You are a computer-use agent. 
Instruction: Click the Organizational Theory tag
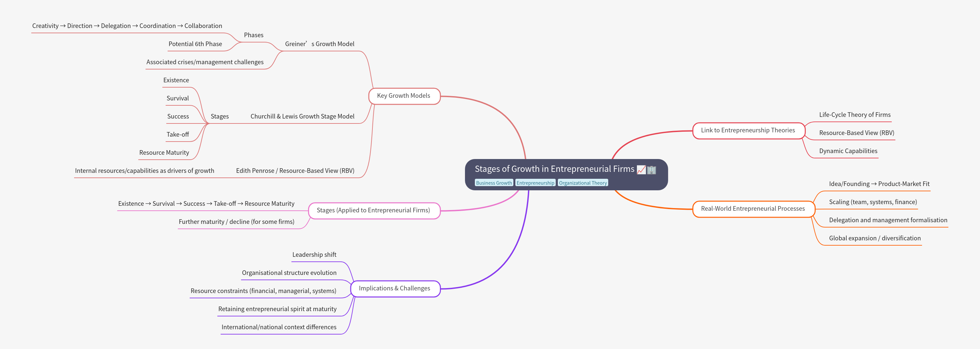(583, 183)
